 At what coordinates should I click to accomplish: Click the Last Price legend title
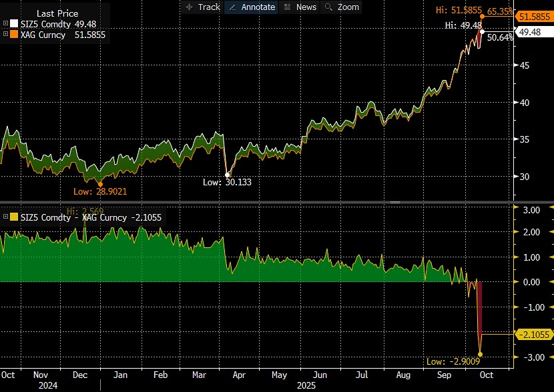pyautogui.click(x=57, y=13)
